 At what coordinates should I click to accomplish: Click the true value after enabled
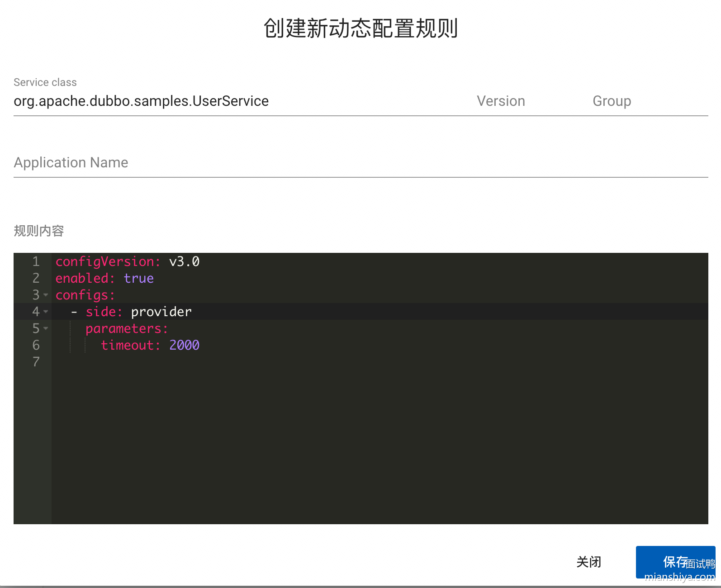tap(138, 278)
